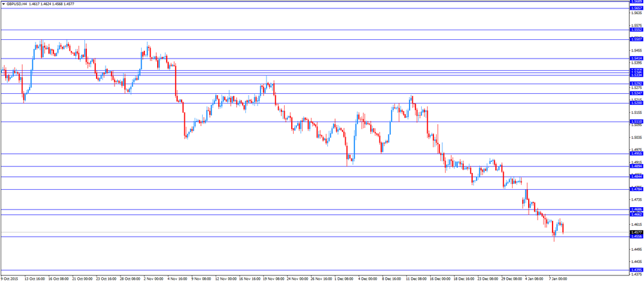
Task: Select the 1.5334 blue price label
Action: coord(637,75)
